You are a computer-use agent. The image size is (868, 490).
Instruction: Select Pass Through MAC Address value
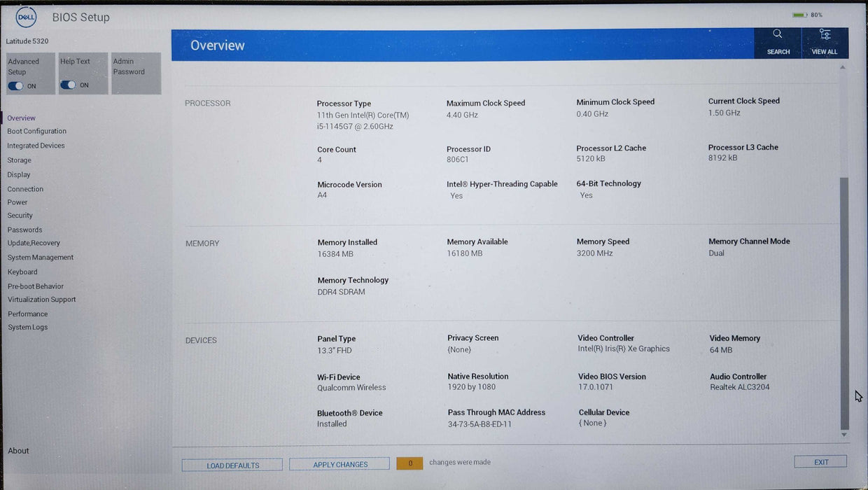479,424
